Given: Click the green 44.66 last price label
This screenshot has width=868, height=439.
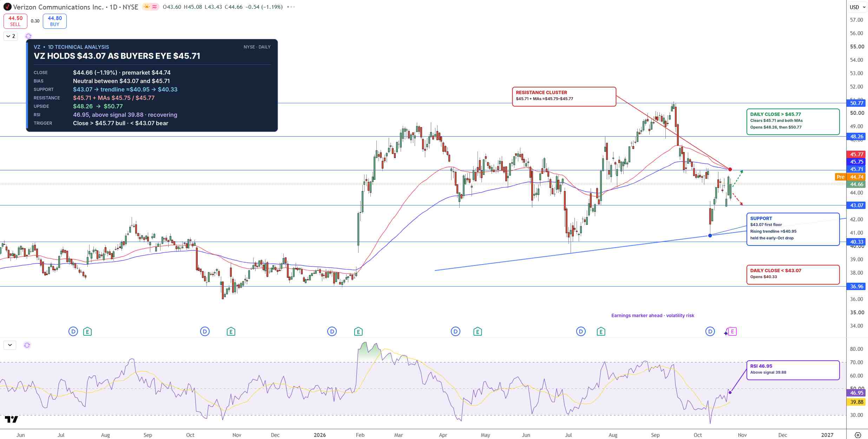Looking at the screenshot, I should 857,184.
